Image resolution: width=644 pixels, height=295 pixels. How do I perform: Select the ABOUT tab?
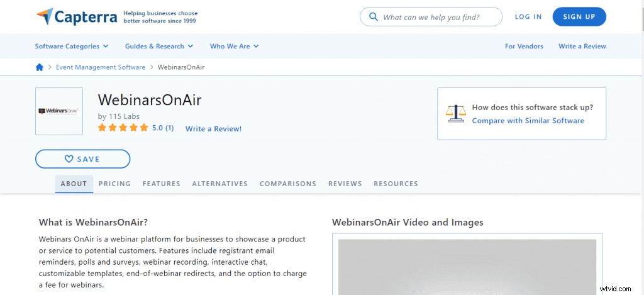[x=74, y=184]
